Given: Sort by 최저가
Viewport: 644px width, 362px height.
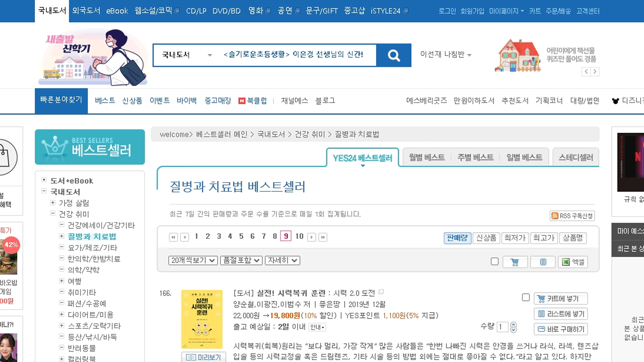Looking at the screenshot, I should 515,238.
